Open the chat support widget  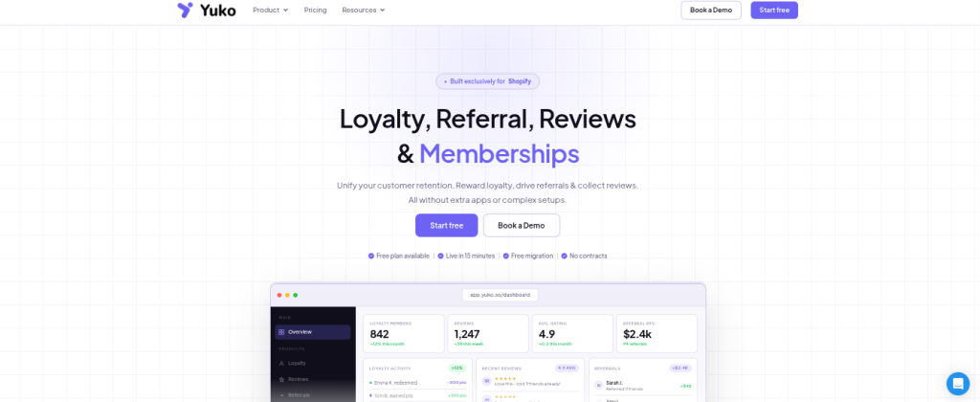click(957, 383)
